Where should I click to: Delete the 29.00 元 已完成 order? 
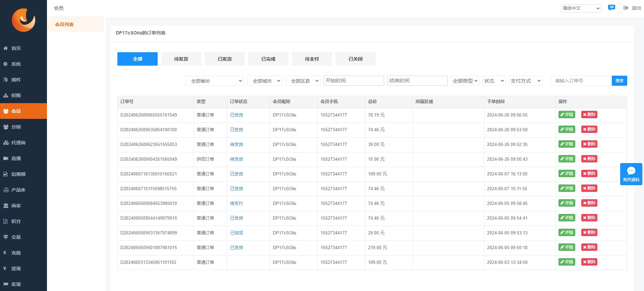[x=589, y=232]
